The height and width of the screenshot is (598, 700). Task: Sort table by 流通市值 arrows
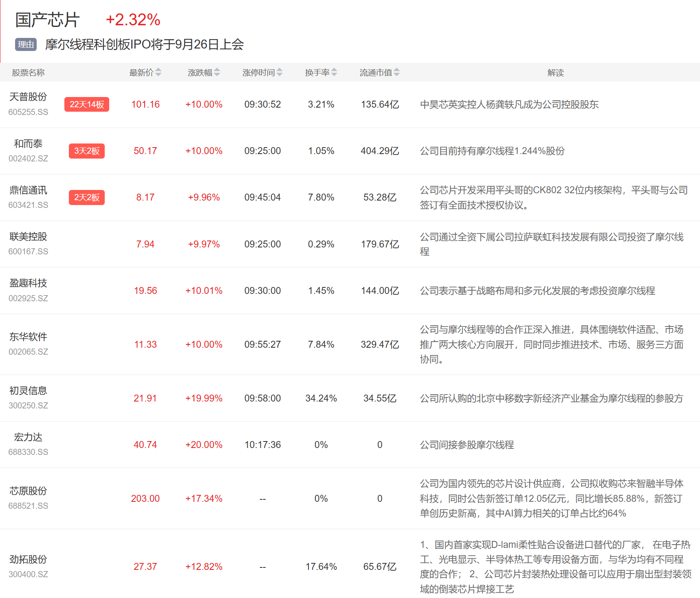(x=397, y=73)
